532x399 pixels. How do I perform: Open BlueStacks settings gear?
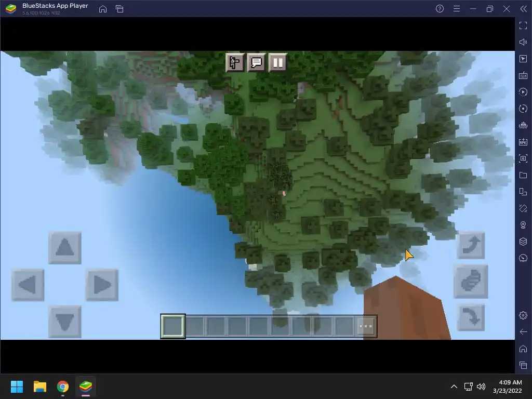click(x=523, y=315)
